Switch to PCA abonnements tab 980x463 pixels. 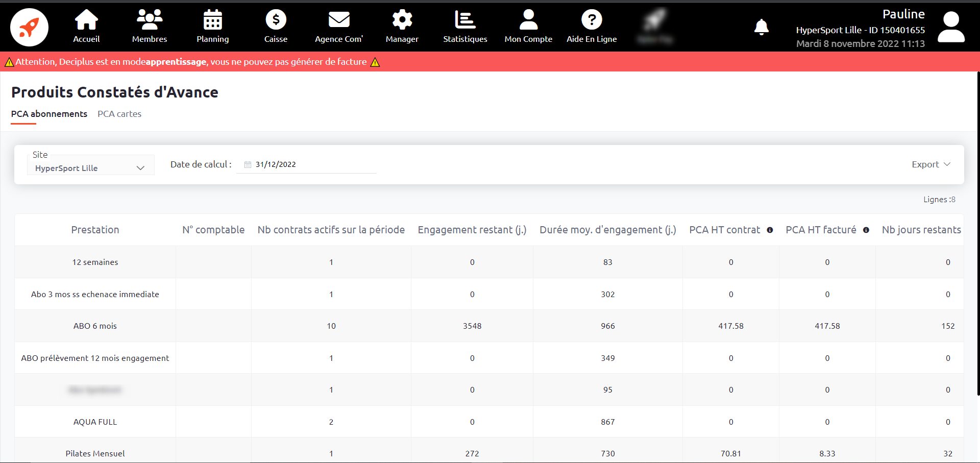point(49,114)
